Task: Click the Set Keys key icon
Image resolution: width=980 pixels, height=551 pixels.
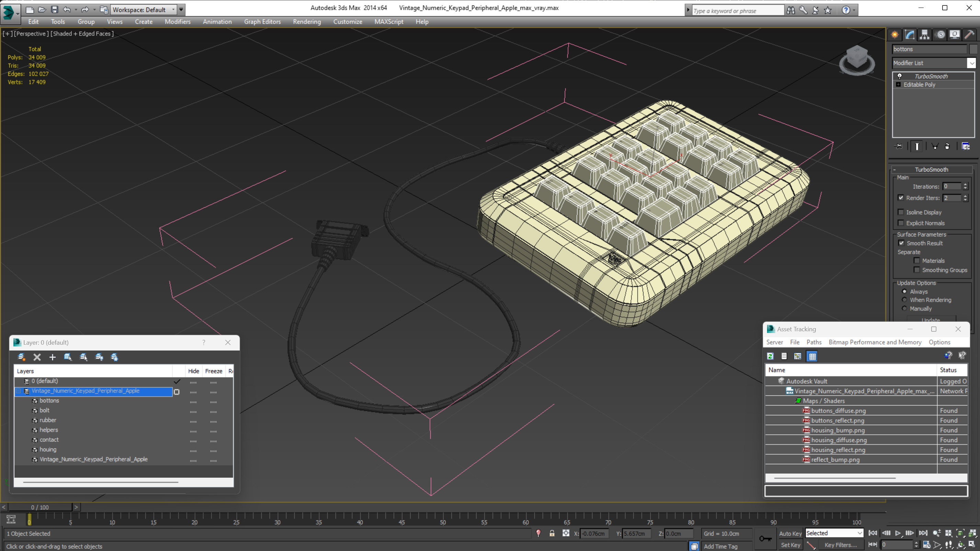Action: point(765,538)
